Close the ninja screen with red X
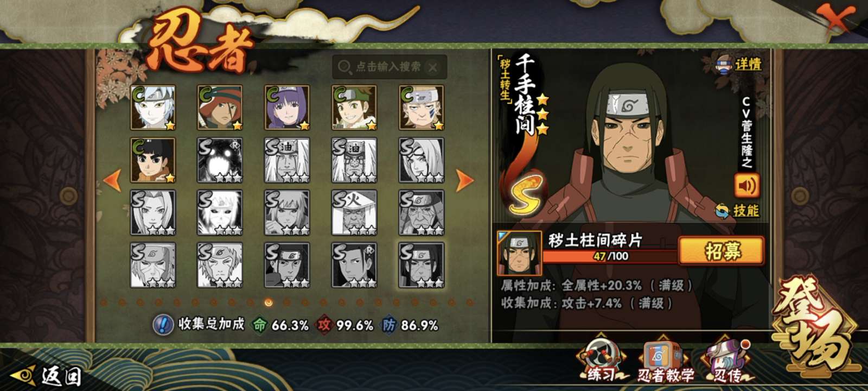 click(x=835, y=17)
